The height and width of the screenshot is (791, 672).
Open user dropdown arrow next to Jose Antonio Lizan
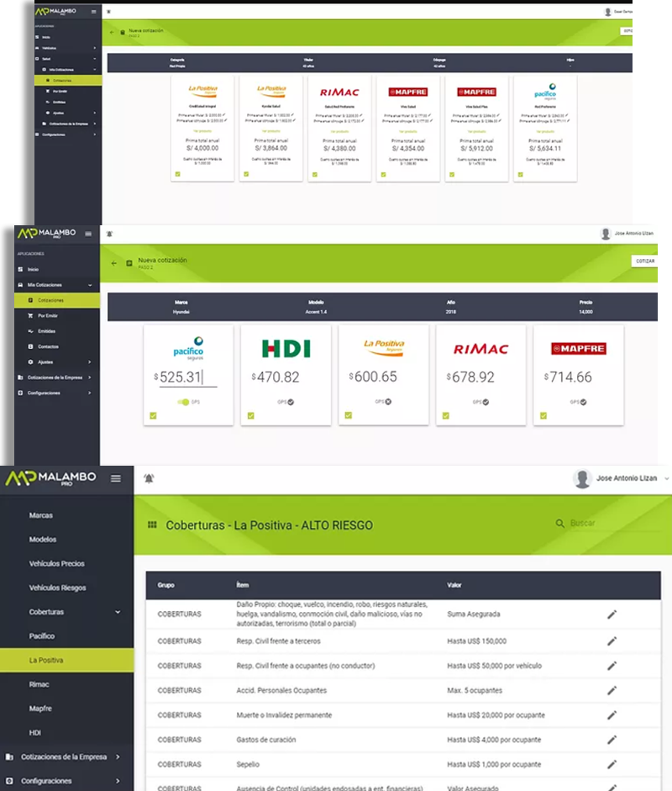[x=666, y=479]
